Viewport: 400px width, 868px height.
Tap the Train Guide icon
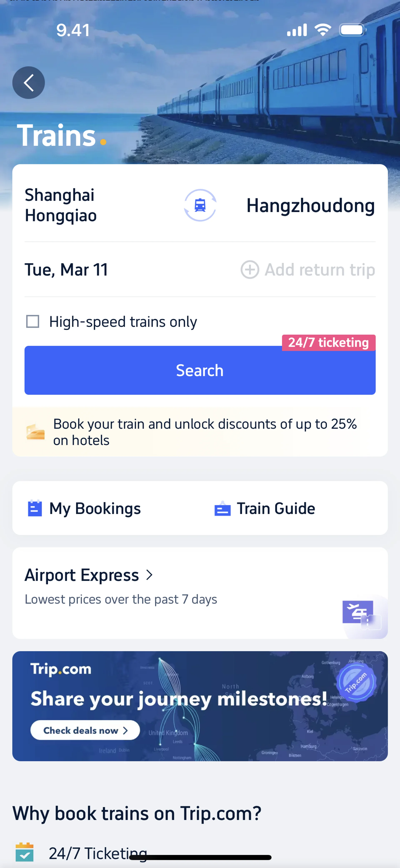click(x=222, y=508)
